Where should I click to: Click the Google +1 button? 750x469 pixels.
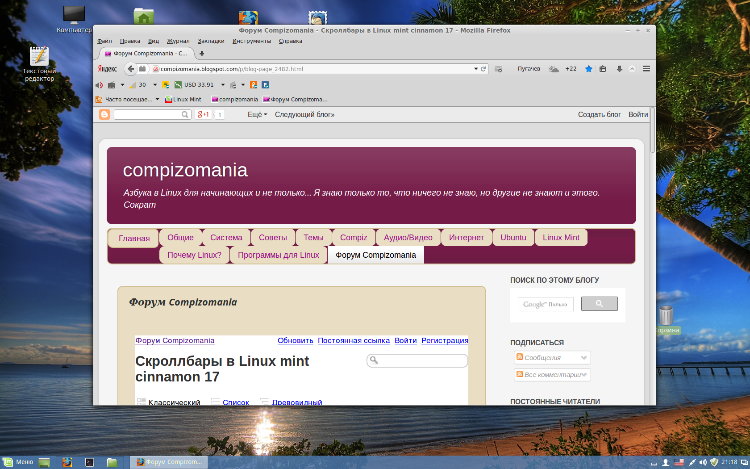202,115
